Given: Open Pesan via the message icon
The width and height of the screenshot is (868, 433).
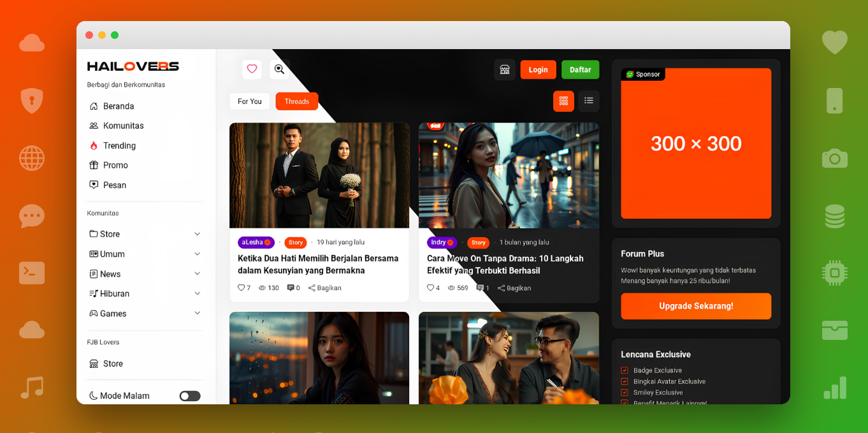Looking at the screenshot, I should 94,185.
